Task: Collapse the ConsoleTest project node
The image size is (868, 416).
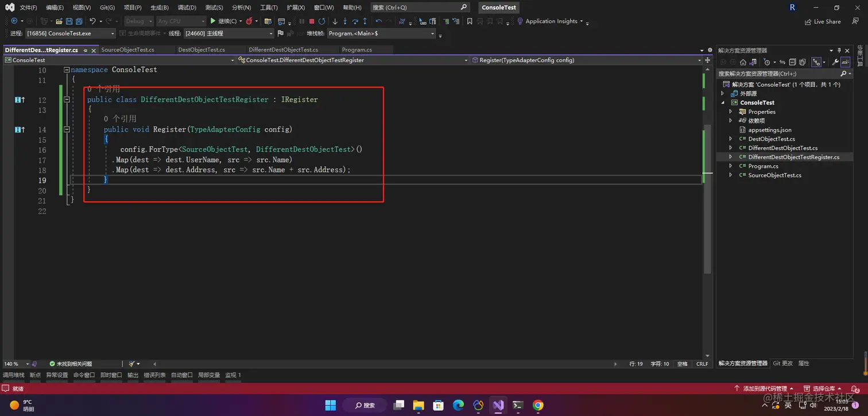Action: coord(723,102)
